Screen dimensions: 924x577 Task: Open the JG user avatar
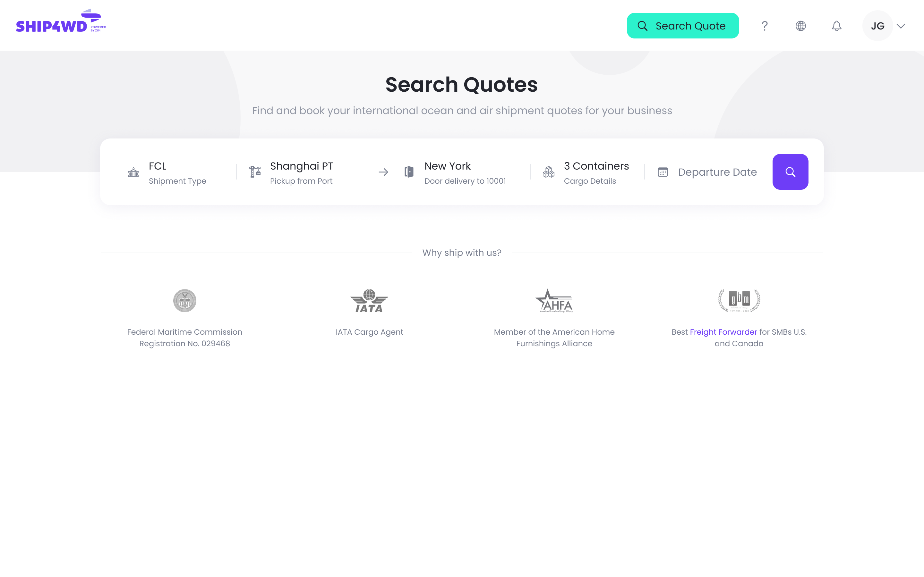point(877,26)
